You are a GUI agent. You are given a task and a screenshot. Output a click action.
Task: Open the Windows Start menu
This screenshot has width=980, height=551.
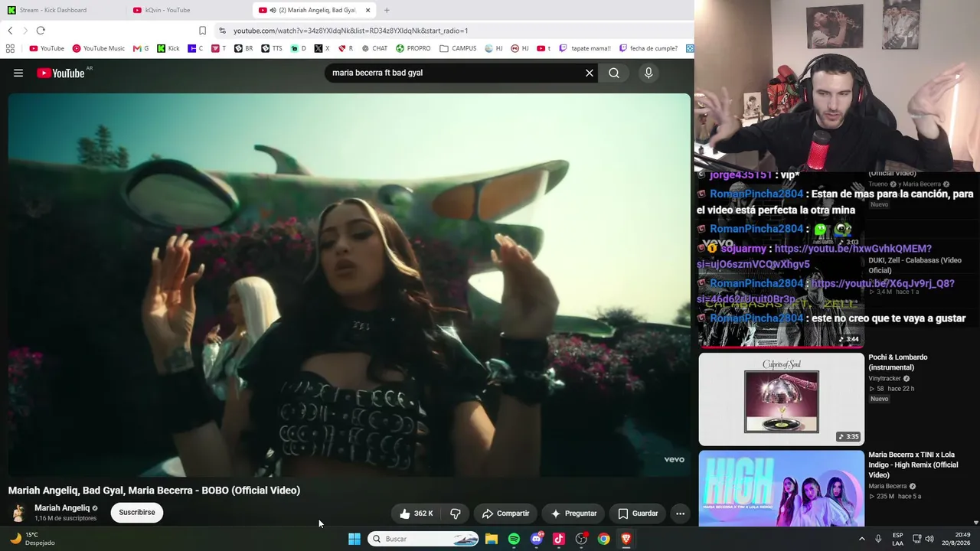pyautogui.click(x=354, y=539)
